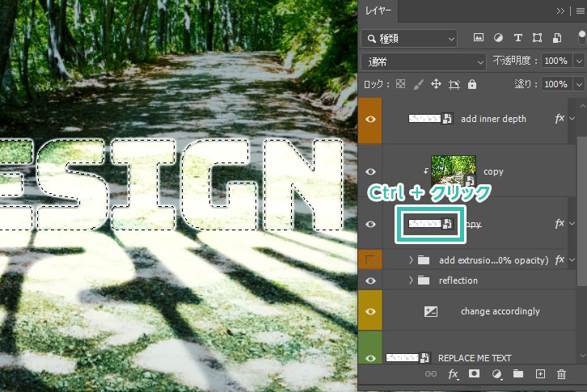Viewport: 587px width, 392px height.
Task: Hide the 'add inner depth' layer
Action: (371, 118)
